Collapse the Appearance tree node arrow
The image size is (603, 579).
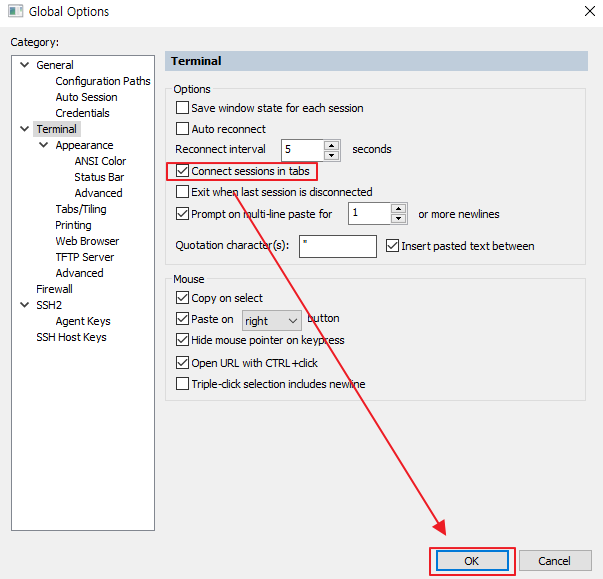coord(44,145)
